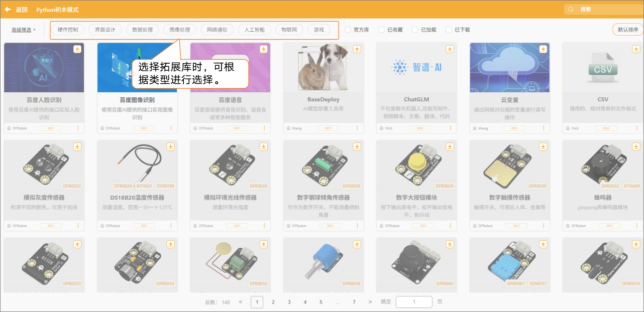
Task: Check the 已下载 filter checkbox
Action: (449, 30)
